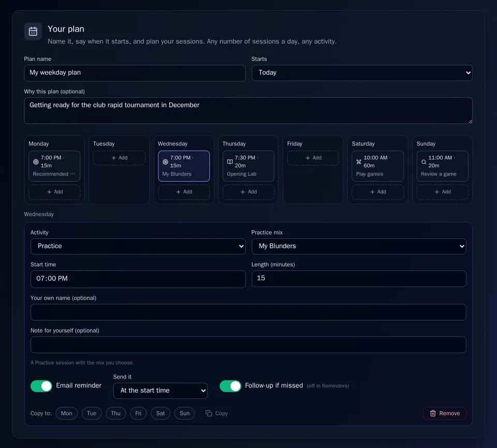This screenshot has width=497, height=448.
Task: Click the Note for yourself field
Action: tap(248, 344)
